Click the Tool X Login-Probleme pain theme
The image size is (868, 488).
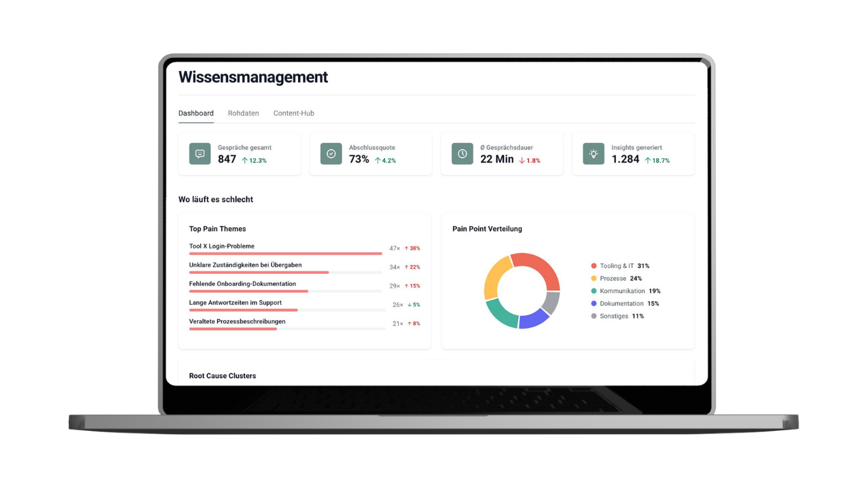coord(221,245)
